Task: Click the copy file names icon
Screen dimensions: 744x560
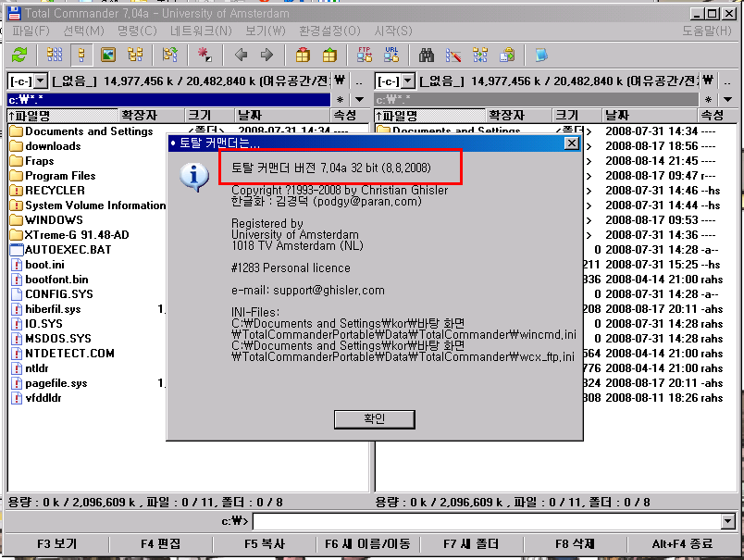Action: [x=507, y=55]
